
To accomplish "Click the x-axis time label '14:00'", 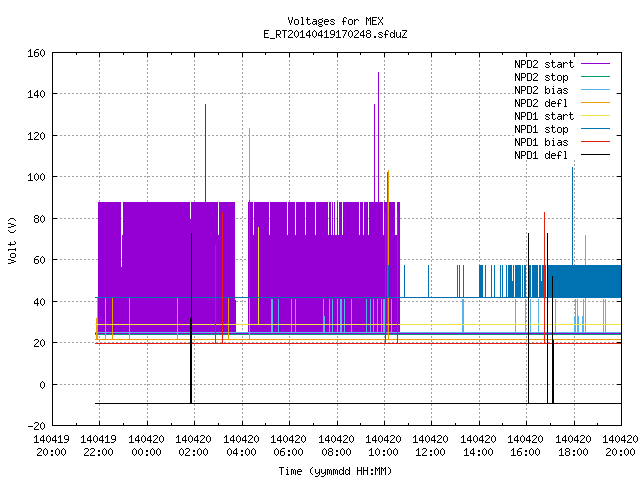I will pos(478,452).
